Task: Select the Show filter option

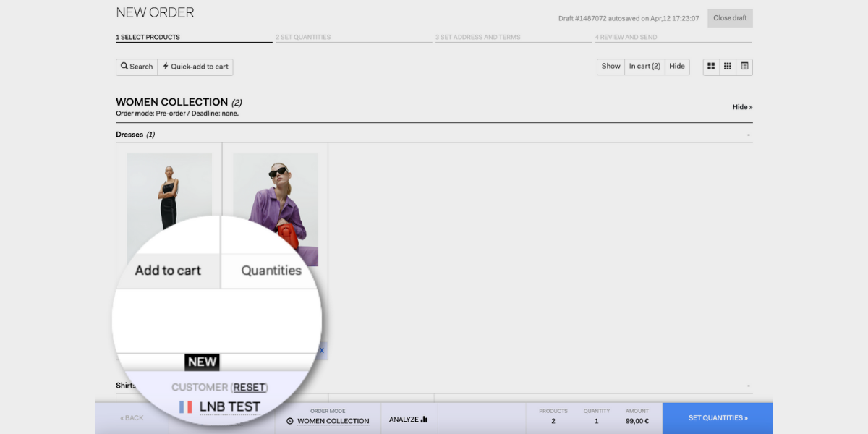Action: [x=611, y=67]
